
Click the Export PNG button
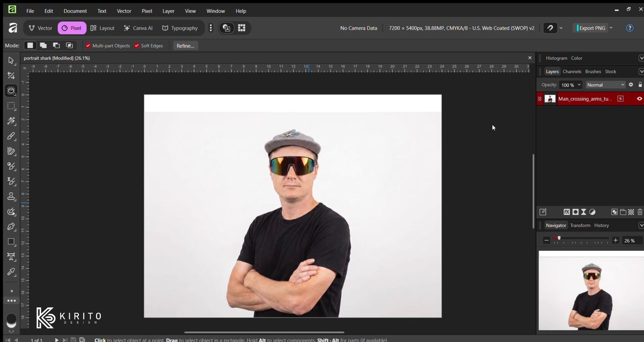pyautogui.click(x=591, y=28)
